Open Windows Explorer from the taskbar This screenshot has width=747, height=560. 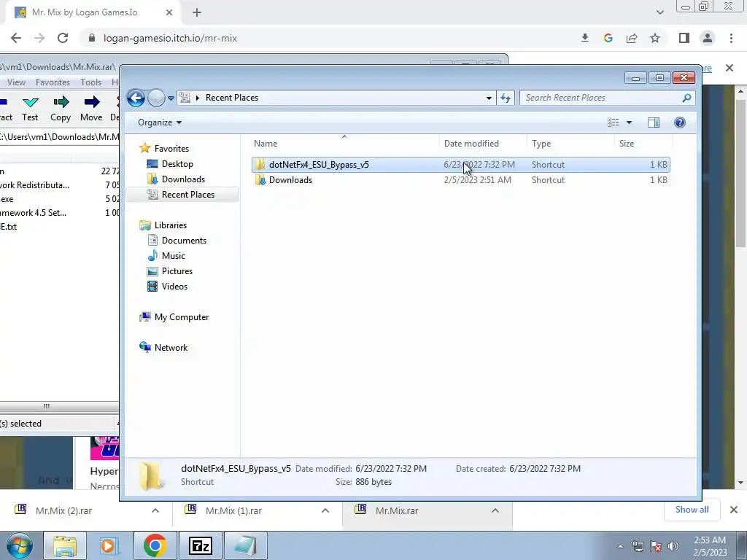[x=65, y=545]
